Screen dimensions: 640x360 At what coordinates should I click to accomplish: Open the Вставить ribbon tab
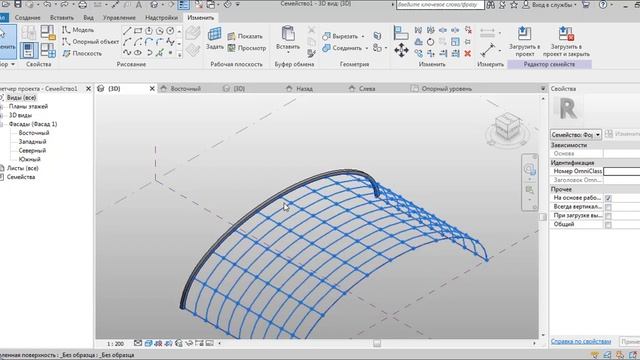coord(62,18)
